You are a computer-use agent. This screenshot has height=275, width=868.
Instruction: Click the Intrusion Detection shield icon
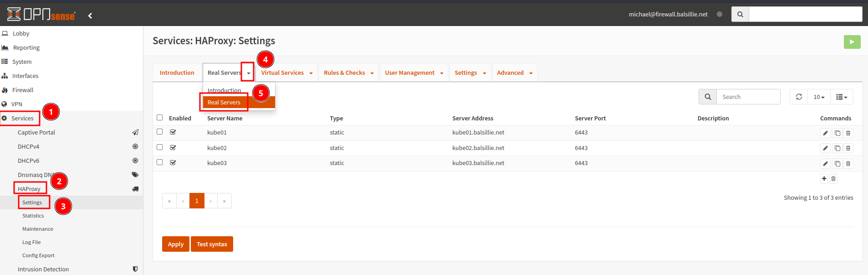click(135, 269)
